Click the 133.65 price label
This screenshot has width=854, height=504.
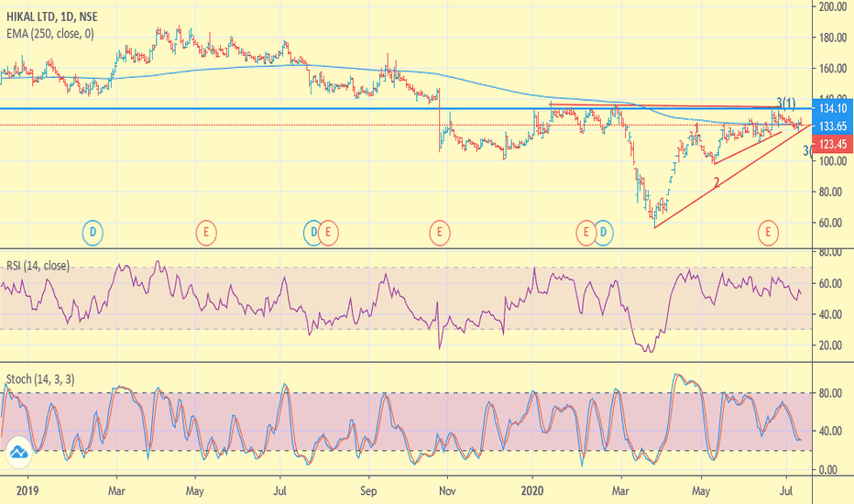833,126
